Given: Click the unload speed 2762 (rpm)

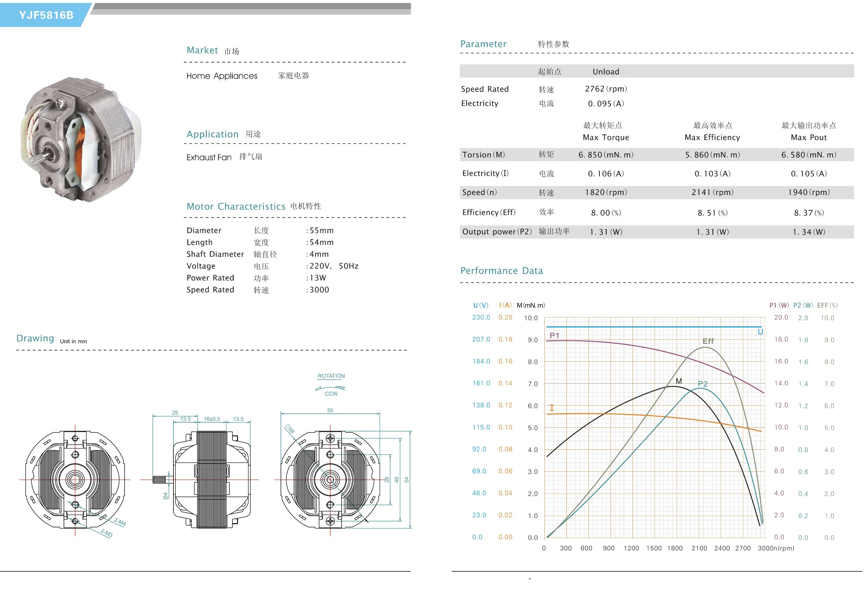Looking at the screenshot, I should click(606, 89).
